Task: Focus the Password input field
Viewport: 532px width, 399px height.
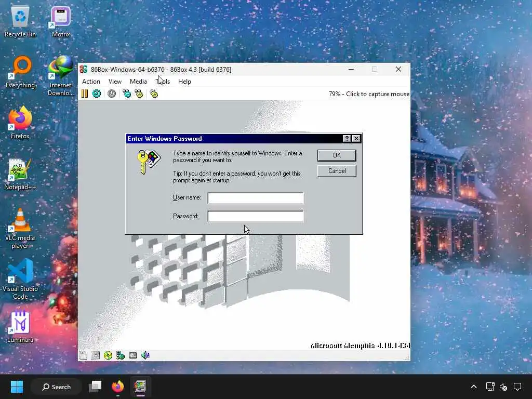Action: (256, 216)
